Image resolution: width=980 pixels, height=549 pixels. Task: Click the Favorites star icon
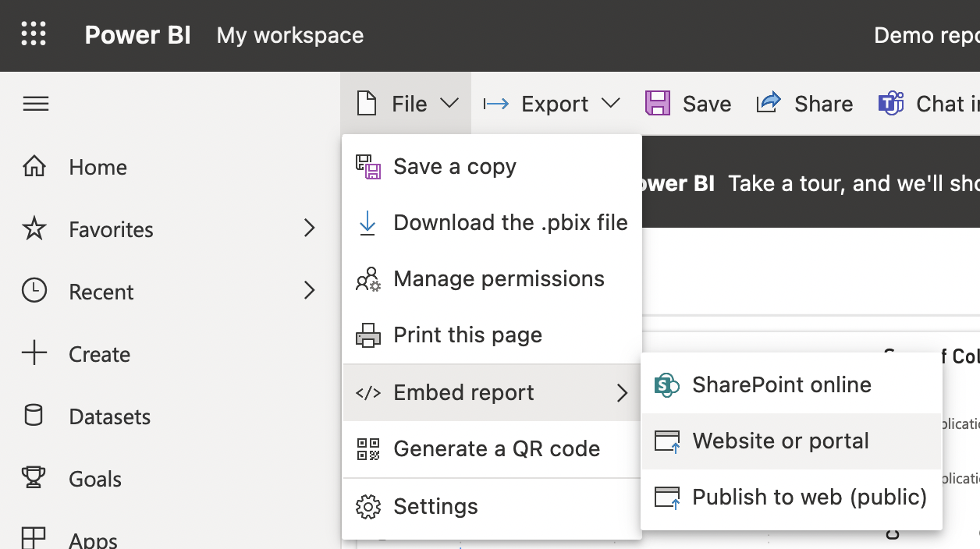tap(34, 228)
